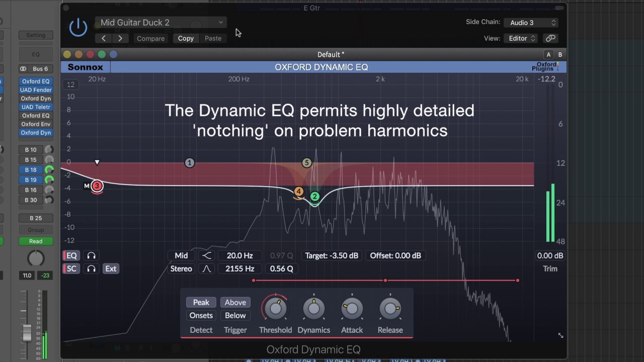Open the Mid Guitar Duck 2 preset dropdown
Viewport: 644px width, 362px height.
coord(161,23)
